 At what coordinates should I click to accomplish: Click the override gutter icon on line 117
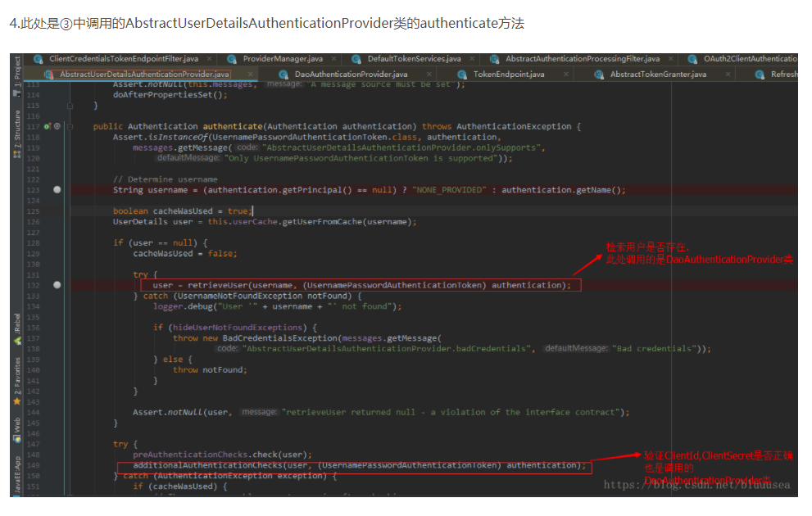click(48, 126)
